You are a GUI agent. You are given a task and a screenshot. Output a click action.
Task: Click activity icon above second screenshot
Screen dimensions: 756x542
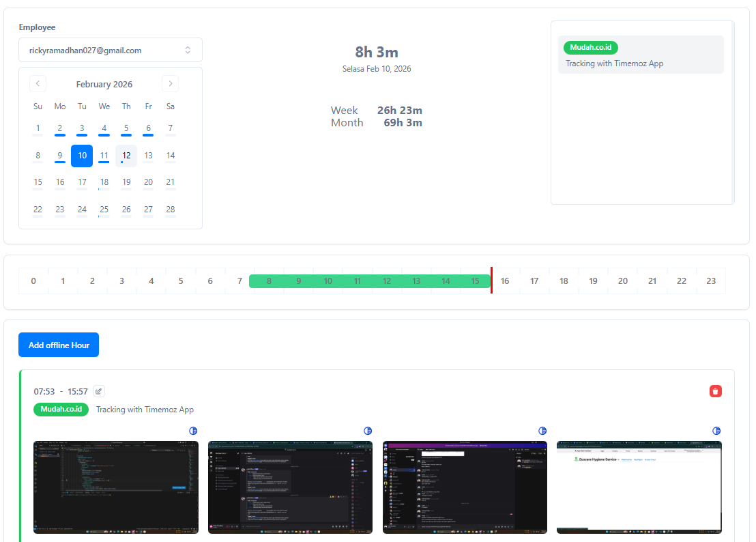[368, 431]
